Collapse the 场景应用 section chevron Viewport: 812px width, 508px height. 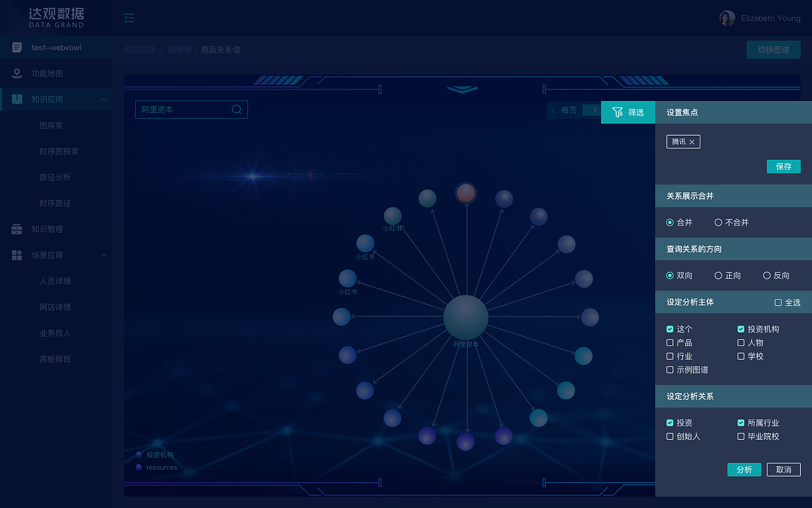tap(103, 255)
